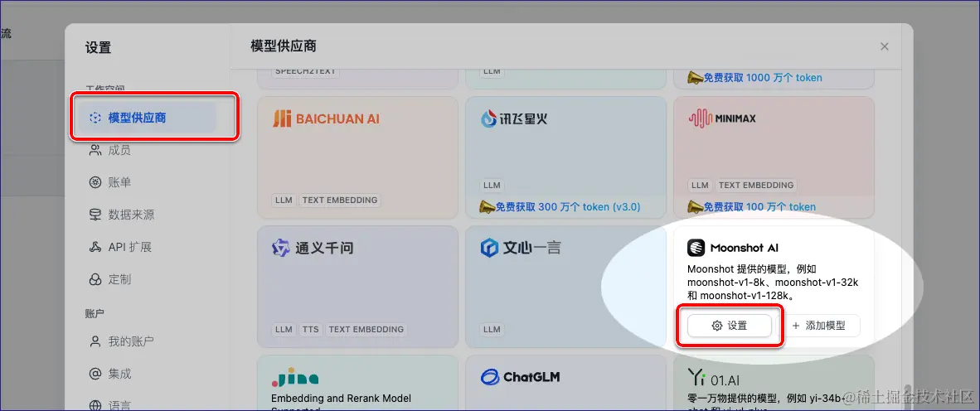
Task: Click LLM tag on 文心一言 card
Action: tap(492, 329)
